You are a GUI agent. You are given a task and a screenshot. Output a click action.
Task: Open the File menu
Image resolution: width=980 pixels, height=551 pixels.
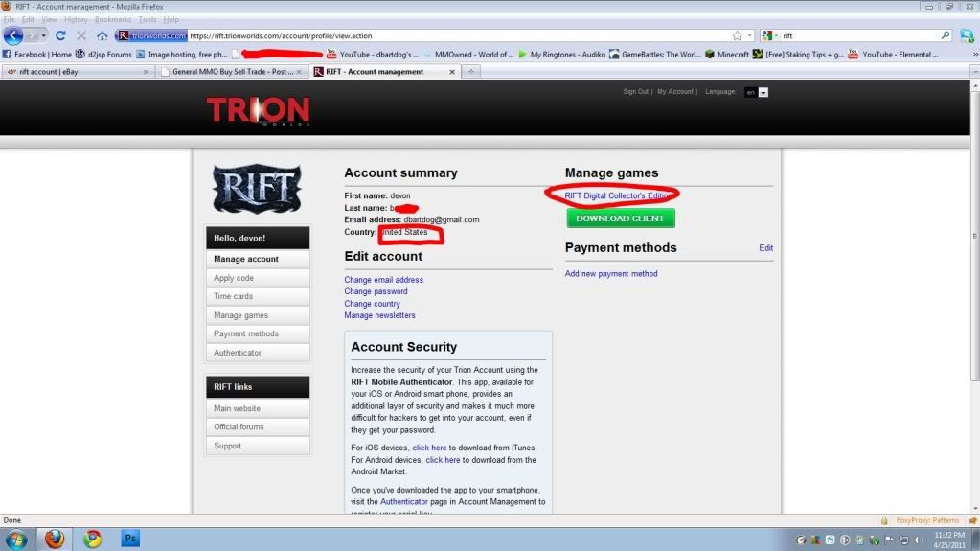click(x=9, y=19)
